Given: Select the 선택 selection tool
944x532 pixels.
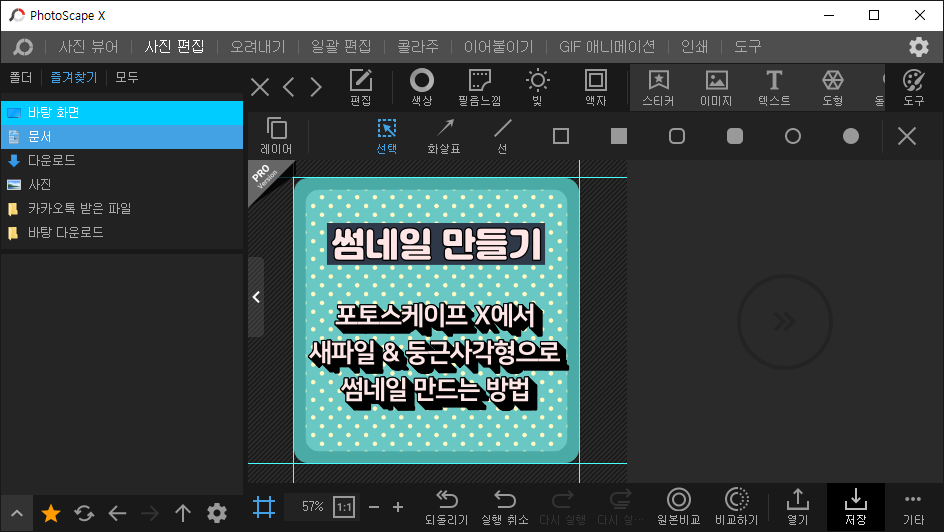Looking at the screenshot, I should pos(387,136).
